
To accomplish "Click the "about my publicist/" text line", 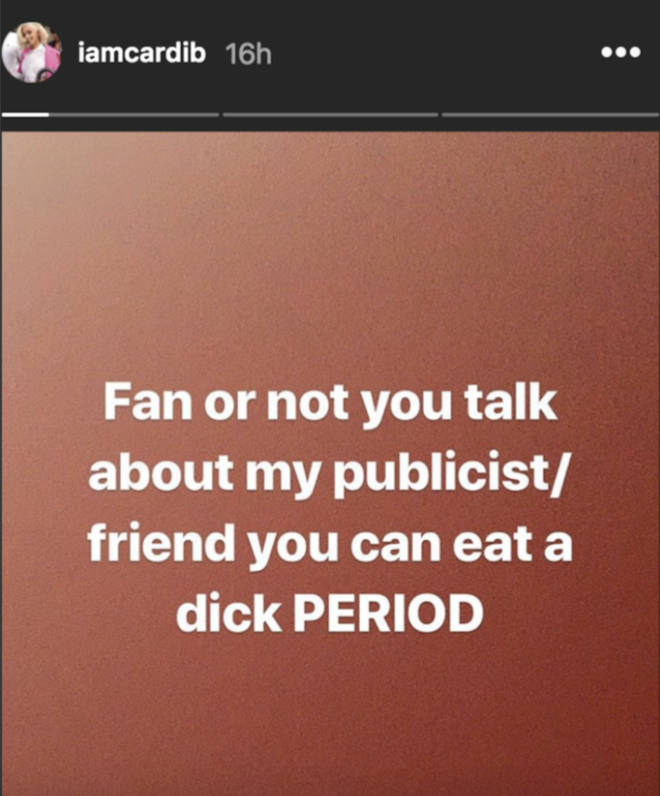I will click(328, 475).
